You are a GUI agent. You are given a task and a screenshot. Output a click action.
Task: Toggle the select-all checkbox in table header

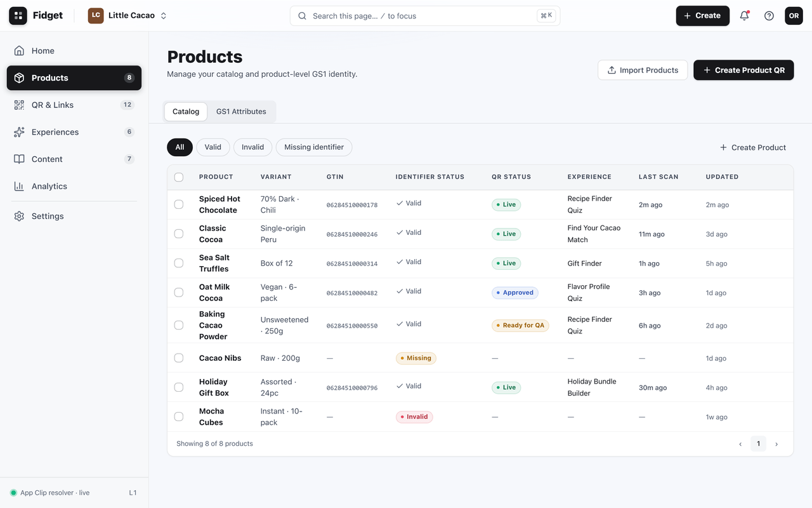179,177
